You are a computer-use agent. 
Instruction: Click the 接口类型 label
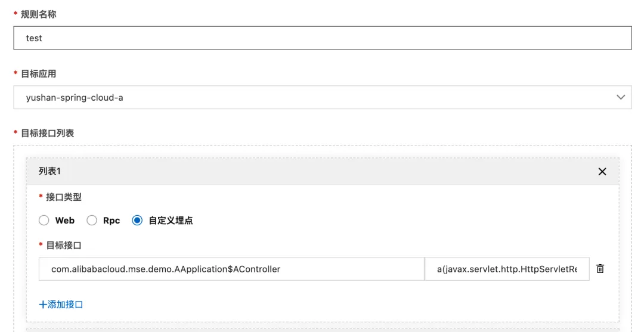pyautogui.click(x=64, y=196)
